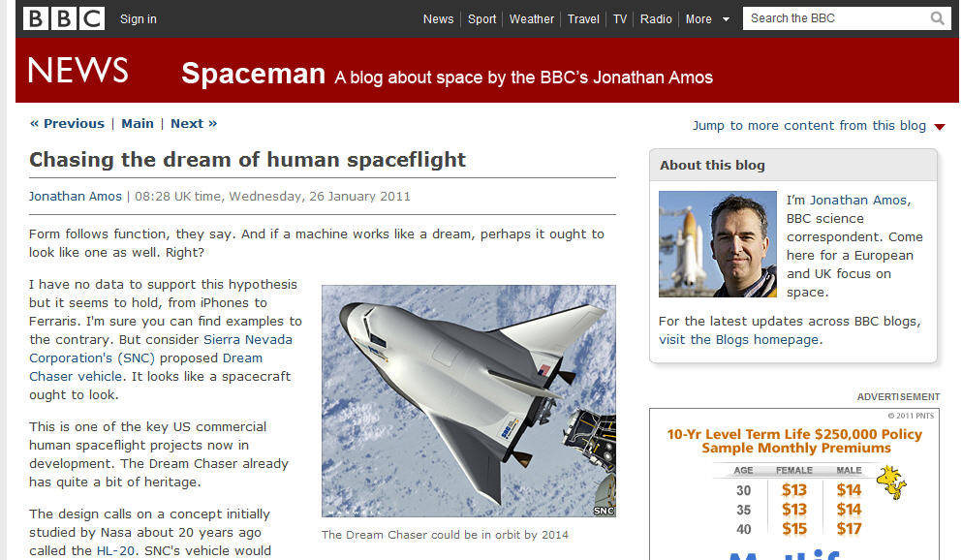Go to the Next blog post

[194, 123]
